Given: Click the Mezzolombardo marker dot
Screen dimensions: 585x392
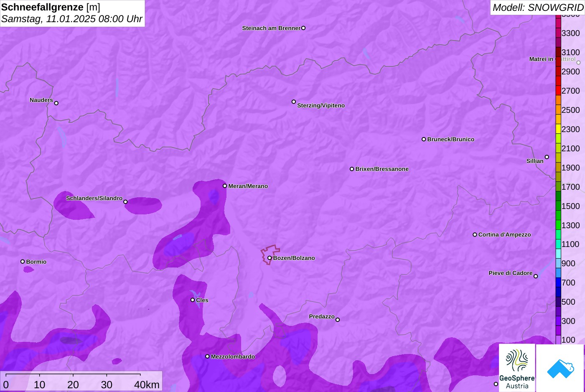Looking at the screenshot, I should (207, 356).
